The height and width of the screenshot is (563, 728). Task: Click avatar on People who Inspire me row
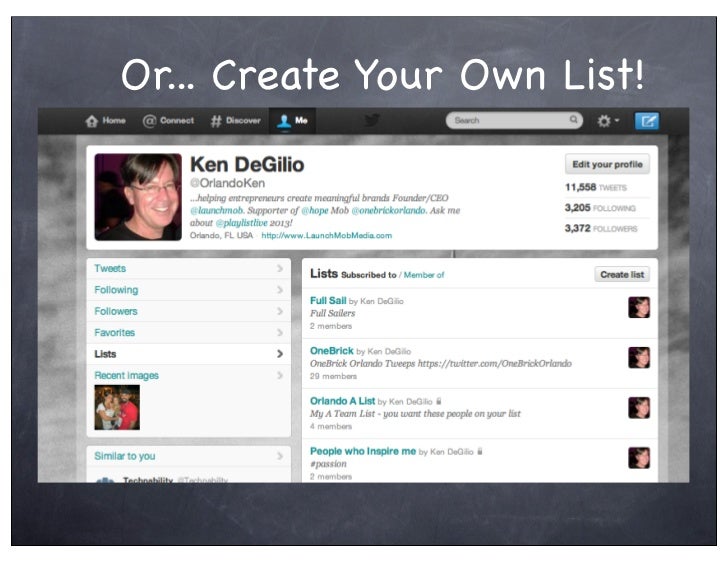639,458
